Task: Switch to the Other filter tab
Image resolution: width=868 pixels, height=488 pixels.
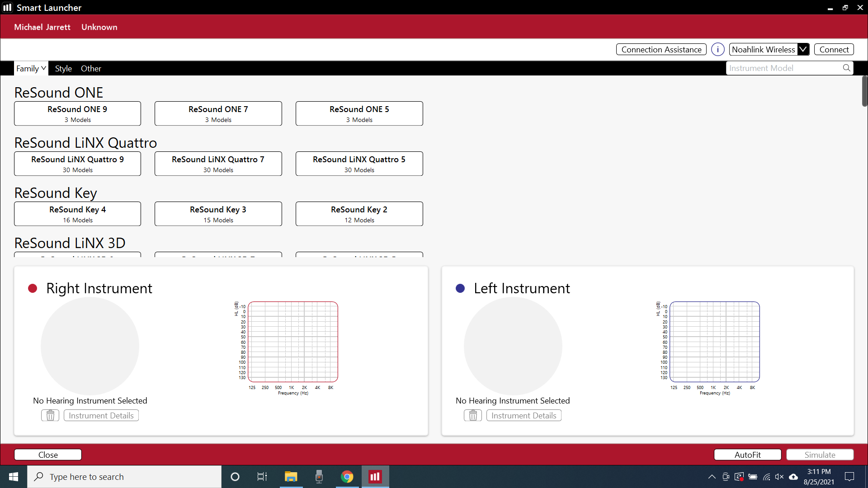Action: click(91, 68)
